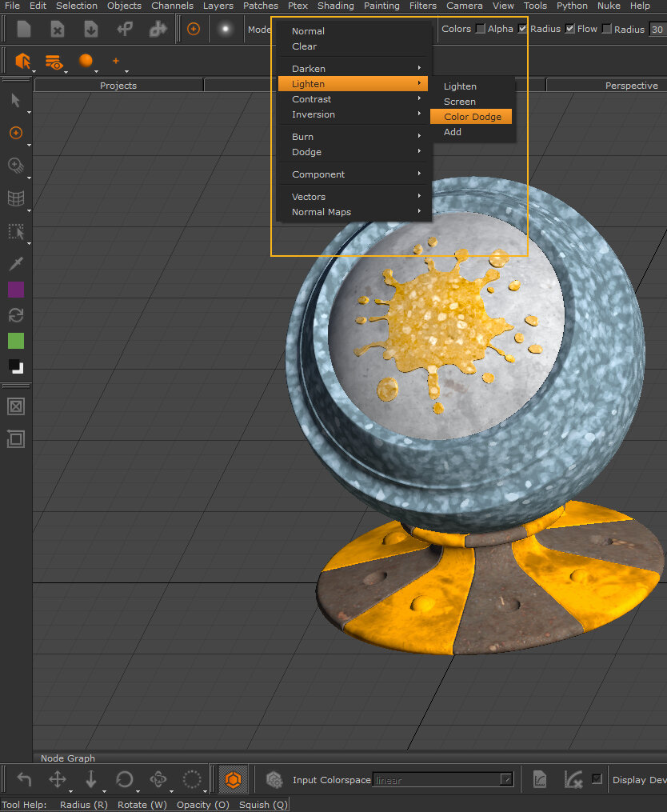Click the Radius value input field
Image resolution: width=667 pixels, height=812 pixels.
point(657,29)
